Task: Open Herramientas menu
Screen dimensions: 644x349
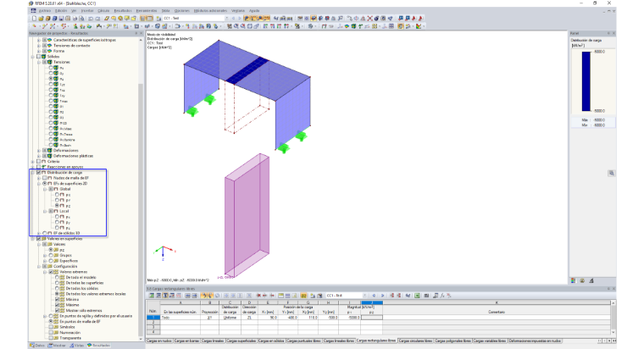Action: (x=147, y=11)
